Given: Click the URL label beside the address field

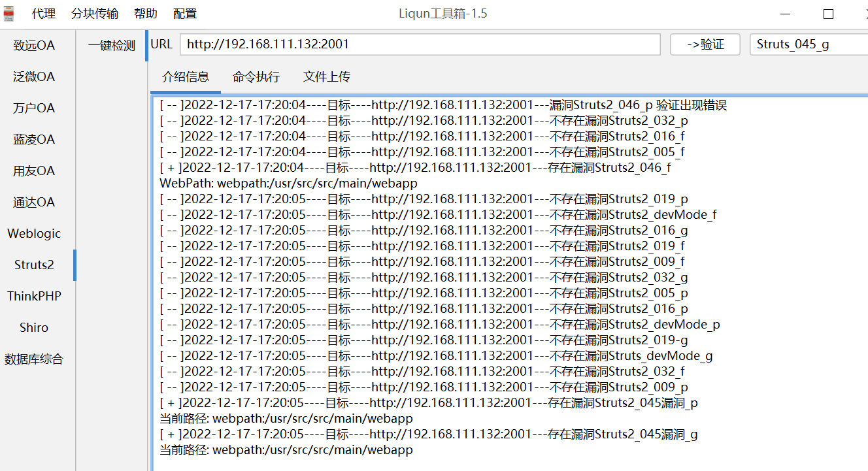Looking at the screenshot, I should pos(161,44).
